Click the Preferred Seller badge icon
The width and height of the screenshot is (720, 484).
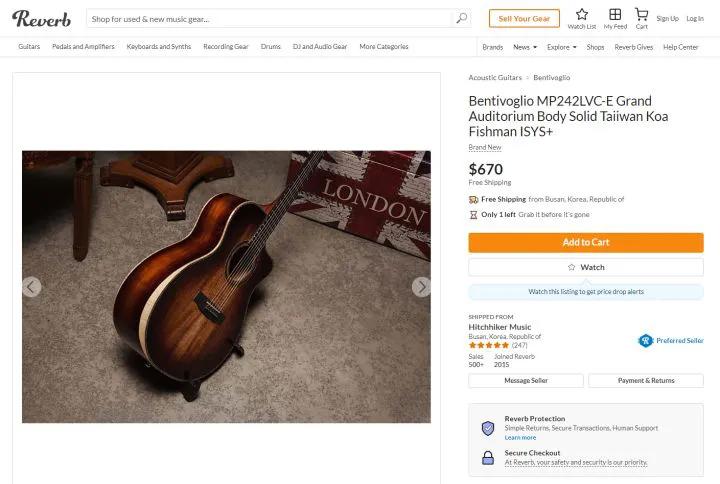(646, 340)
